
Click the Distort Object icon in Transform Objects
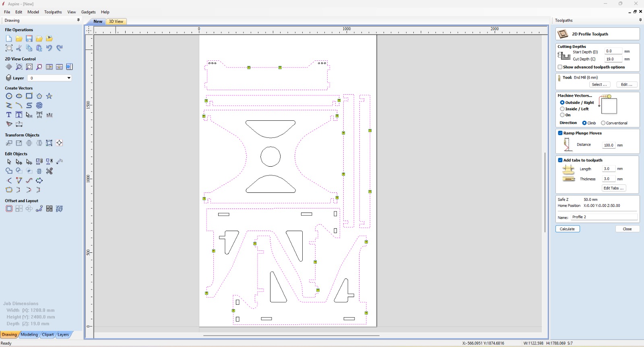tap(49, 143)
